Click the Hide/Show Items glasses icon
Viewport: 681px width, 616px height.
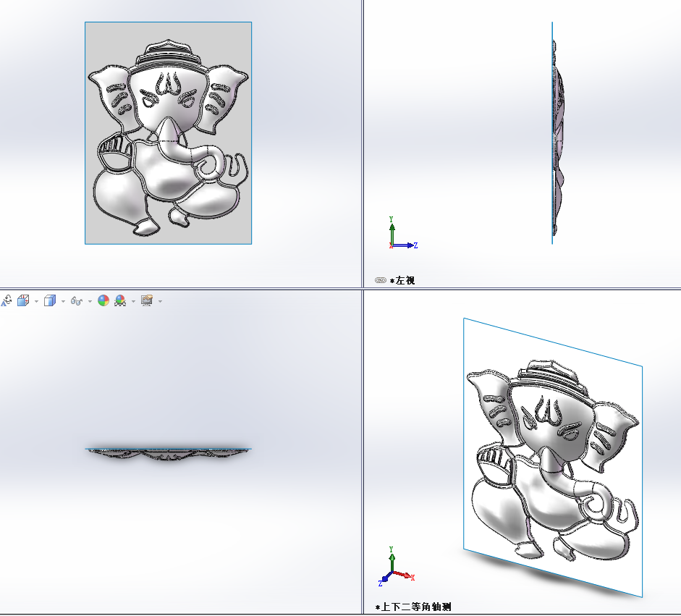(77, 300)
